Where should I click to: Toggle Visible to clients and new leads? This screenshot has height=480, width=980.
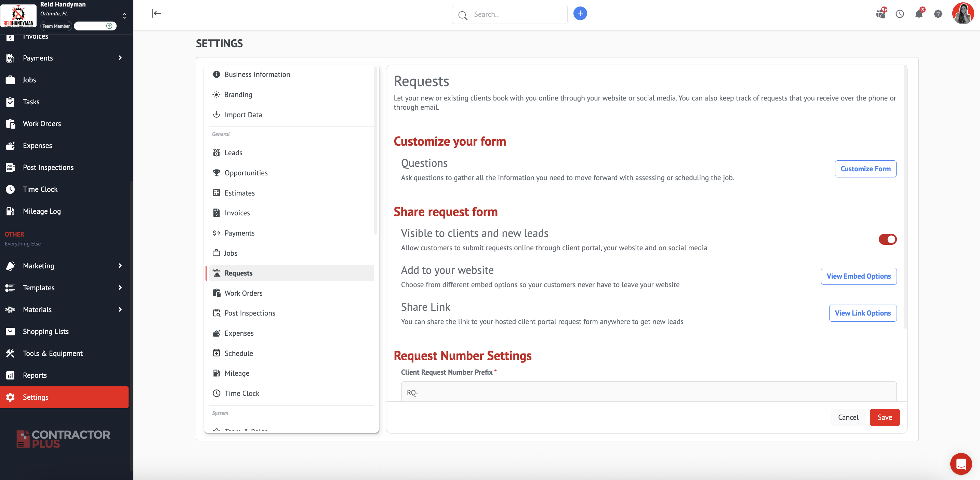[887, 239]
